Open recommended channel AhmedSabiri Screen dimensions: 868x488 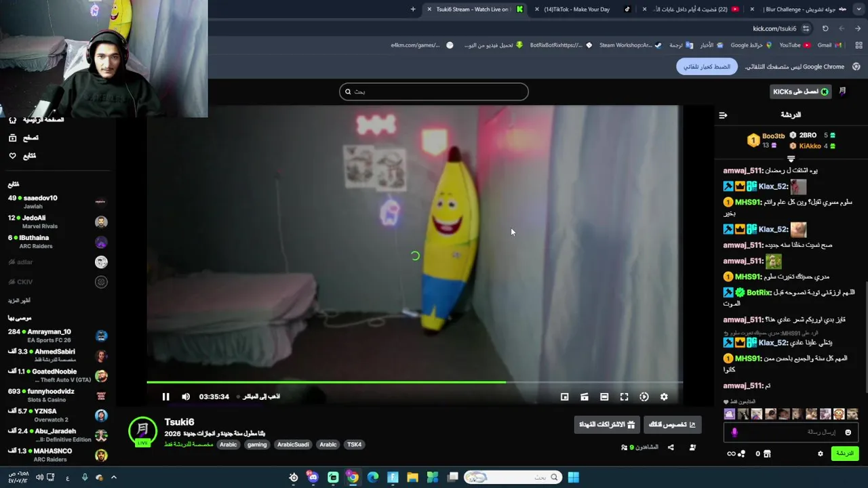58,355
